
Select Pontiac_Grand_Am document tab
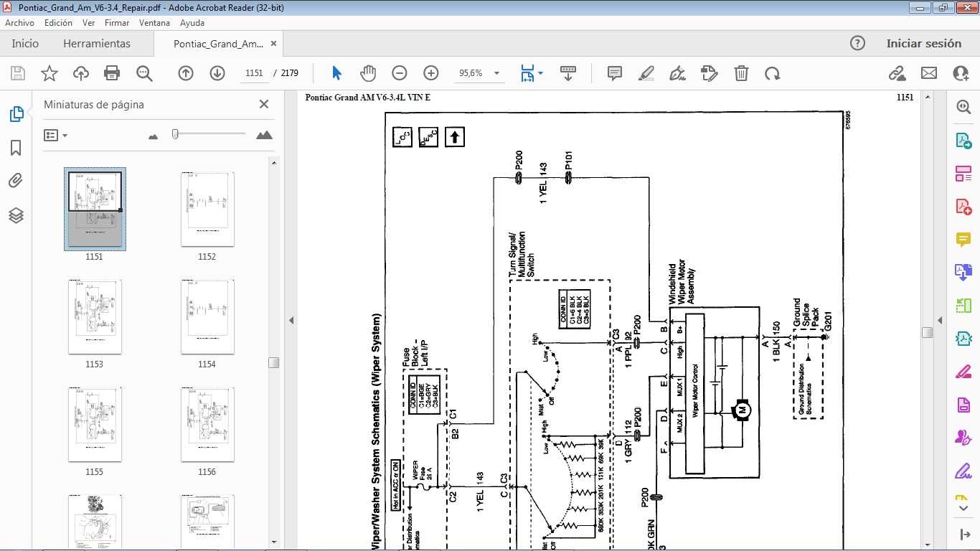[x=218, y=43]
